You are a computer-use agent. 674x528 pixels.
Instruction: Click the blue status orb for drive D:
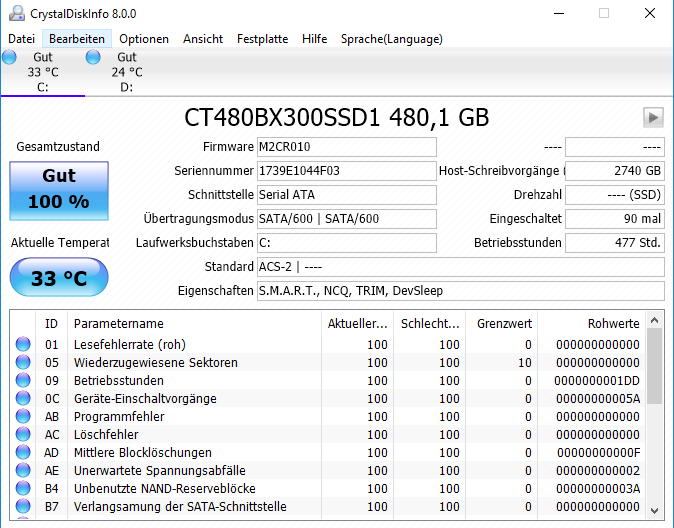(x=93, y=57)
